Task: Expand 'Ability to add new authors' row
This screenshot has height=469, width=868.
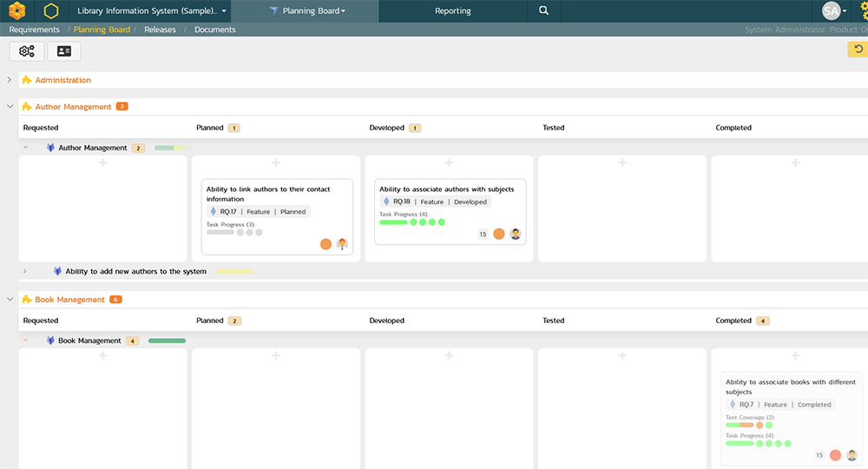Action: (25, 271)
